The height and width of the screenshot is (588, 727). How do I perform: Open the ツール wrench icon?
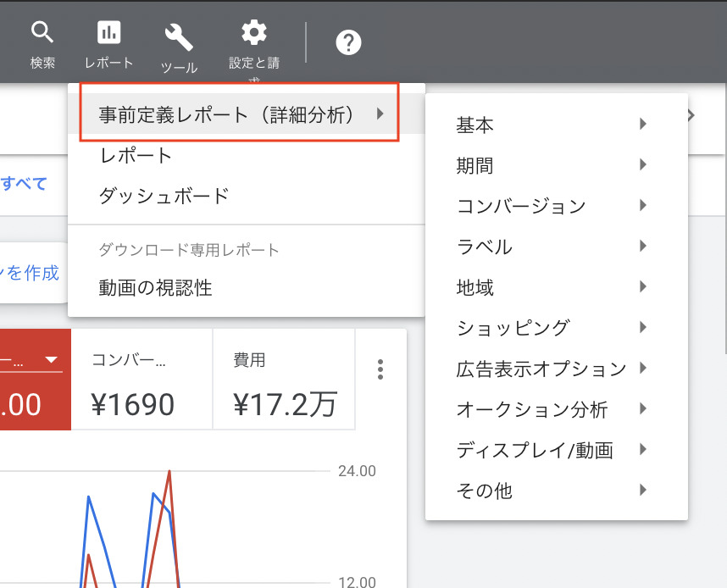coord(179,36)
